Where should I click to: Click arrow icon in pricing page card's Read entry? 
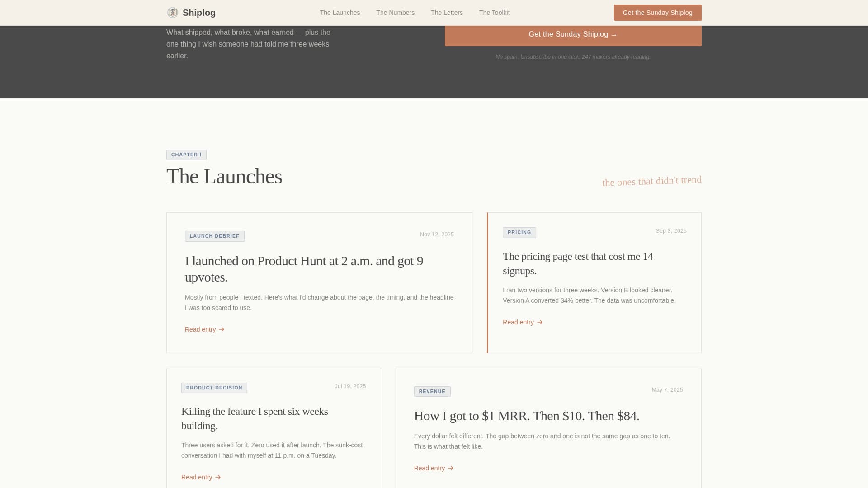tap(540, 322)
